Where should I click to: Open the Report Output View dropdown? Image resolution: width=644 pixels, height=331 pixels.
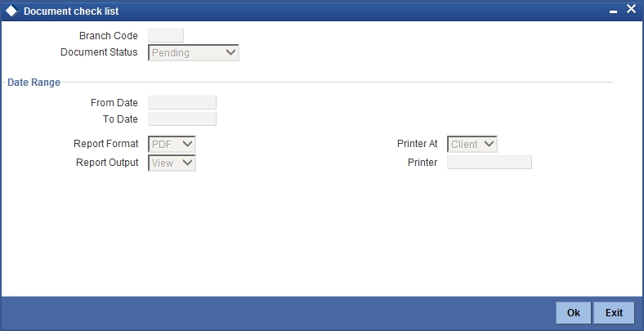(172, 163)
